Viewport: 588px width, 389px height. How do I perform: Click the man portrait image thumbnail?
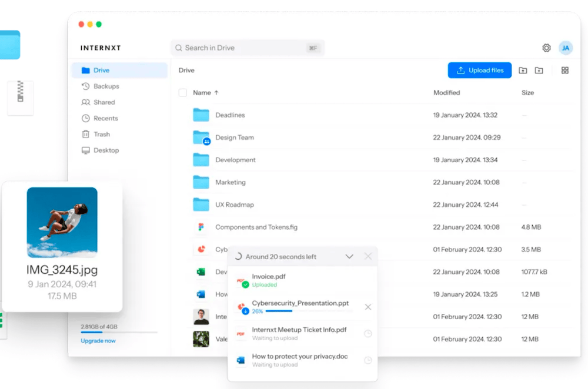coord(201,317)
